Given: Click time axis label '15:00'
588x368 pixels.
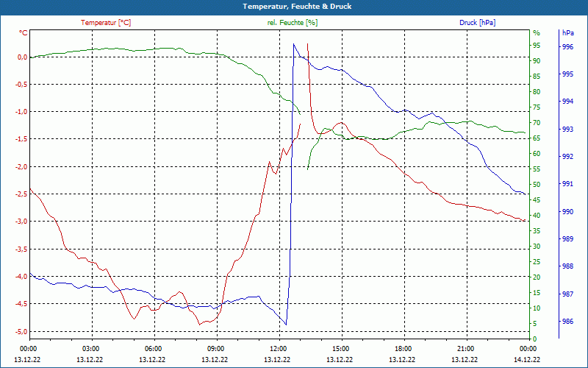Looking at the screenshot, I should (340, 348).
